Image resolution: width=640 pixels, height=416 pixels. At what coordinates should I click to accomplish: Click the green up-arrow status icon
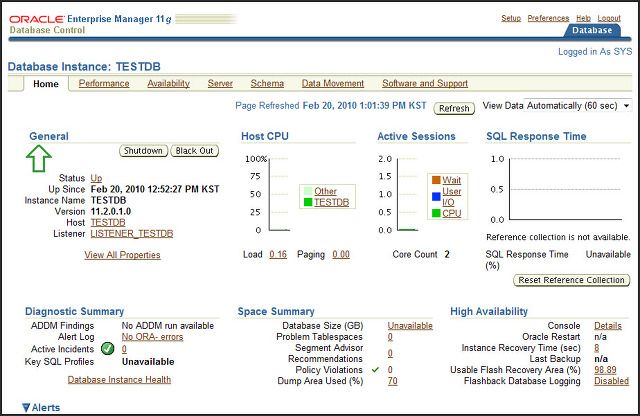click(39, 158)
